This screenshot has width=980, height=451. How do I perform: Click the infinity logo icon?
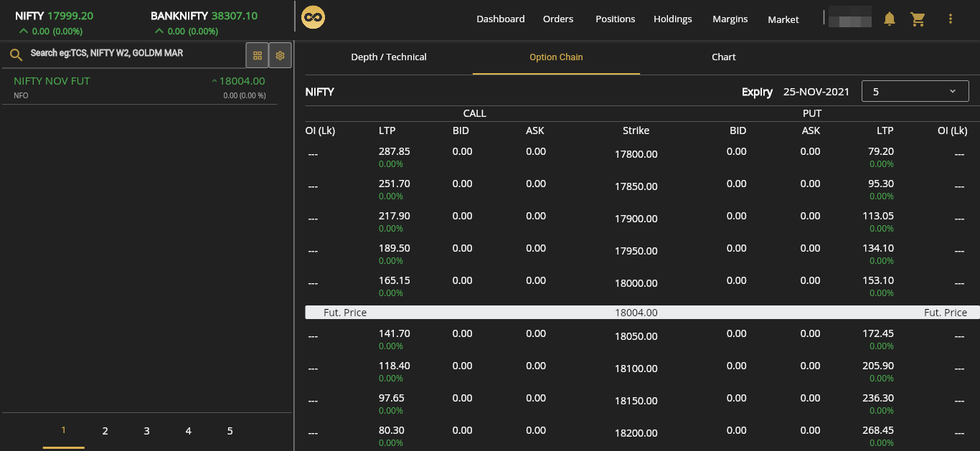[x=313, y=18]
